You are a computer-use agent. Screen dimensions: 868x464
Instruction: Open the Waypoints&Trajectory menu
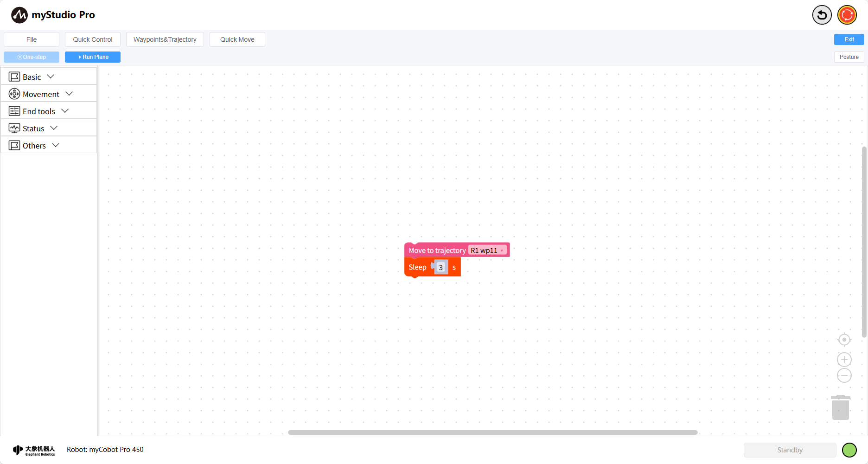pyautogui.click(x=165, y=39)
